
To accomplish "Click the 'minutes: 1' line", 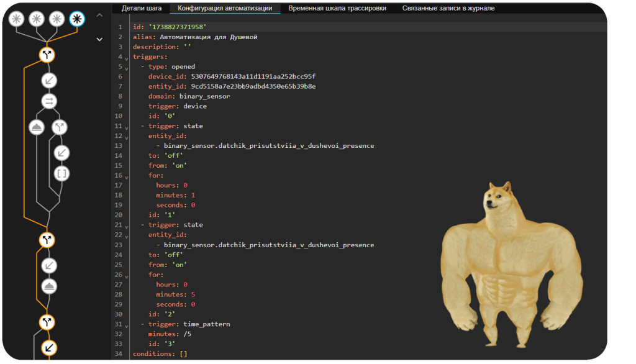I will tap(176, 195).
